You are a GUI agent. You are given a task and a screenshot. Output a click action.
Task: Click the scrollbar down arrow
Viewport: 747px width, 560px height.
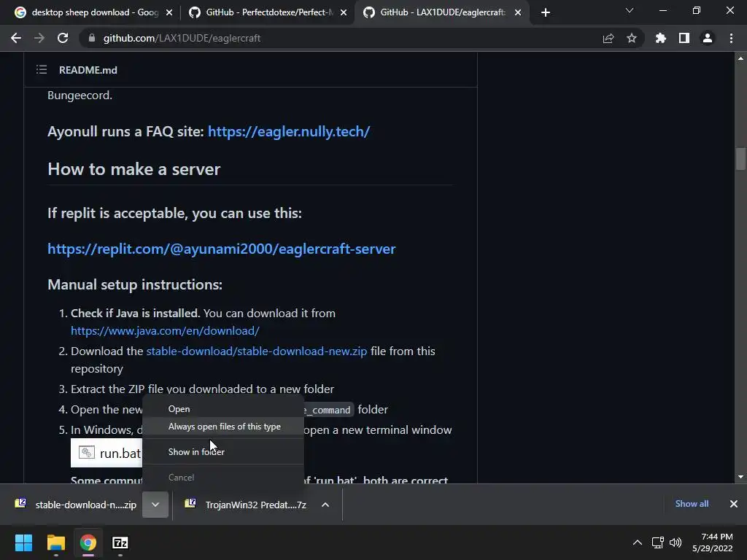pos(740,477)
